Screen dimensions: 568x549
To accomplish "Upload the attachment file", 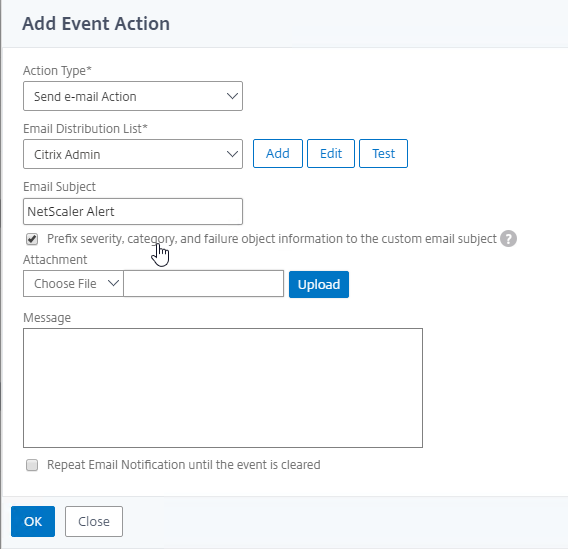I will [x=319, y=284].
